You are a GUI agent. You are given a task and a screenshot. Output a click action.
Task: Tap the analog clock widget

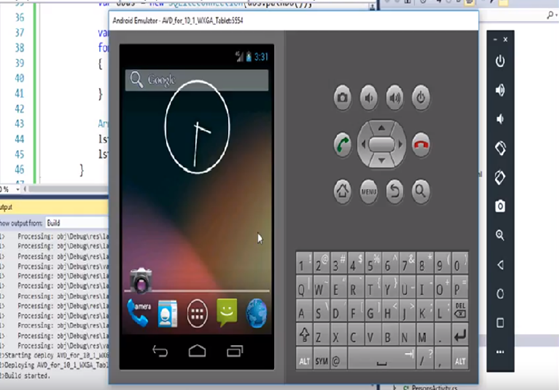pos(197,127)
